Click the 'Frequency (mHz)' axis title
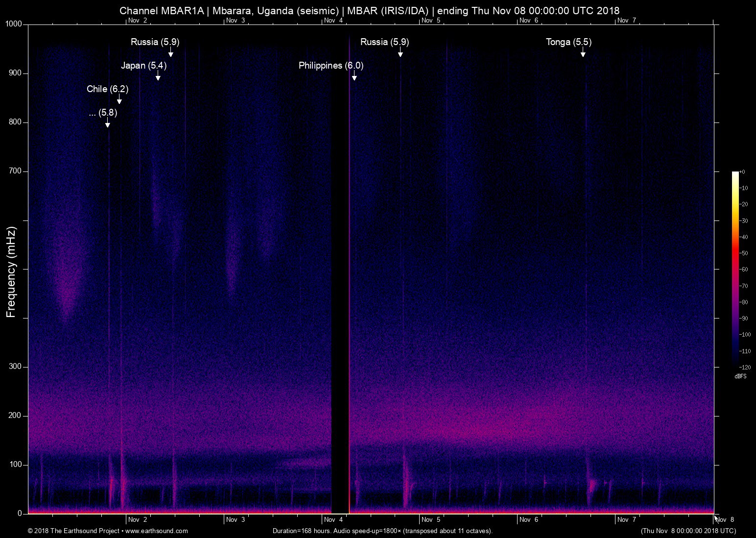 click(11, 272)
